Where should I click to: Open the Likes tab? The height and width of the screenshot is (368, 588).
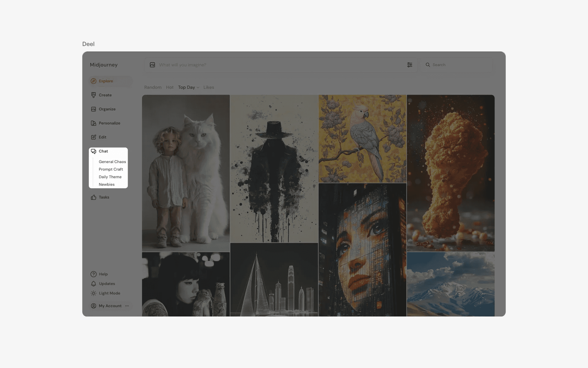pyautogui.click(x=209, y=87)
